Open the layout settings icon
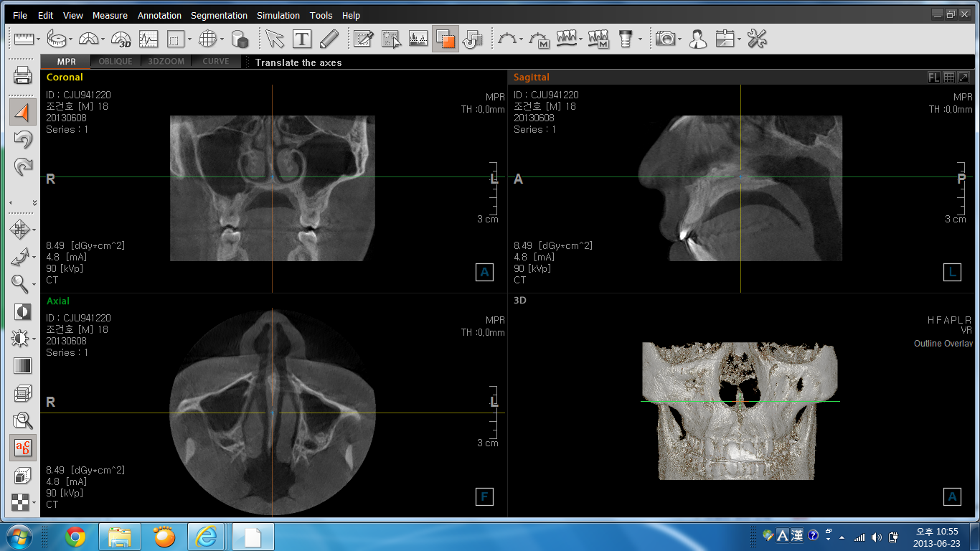The image size is (980, 551). point(725,39)
